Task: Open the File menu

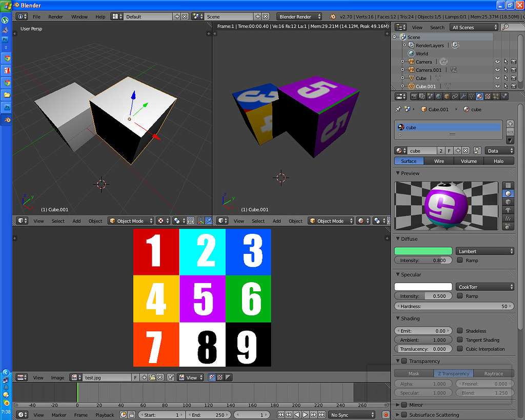Action: [36, 17]
